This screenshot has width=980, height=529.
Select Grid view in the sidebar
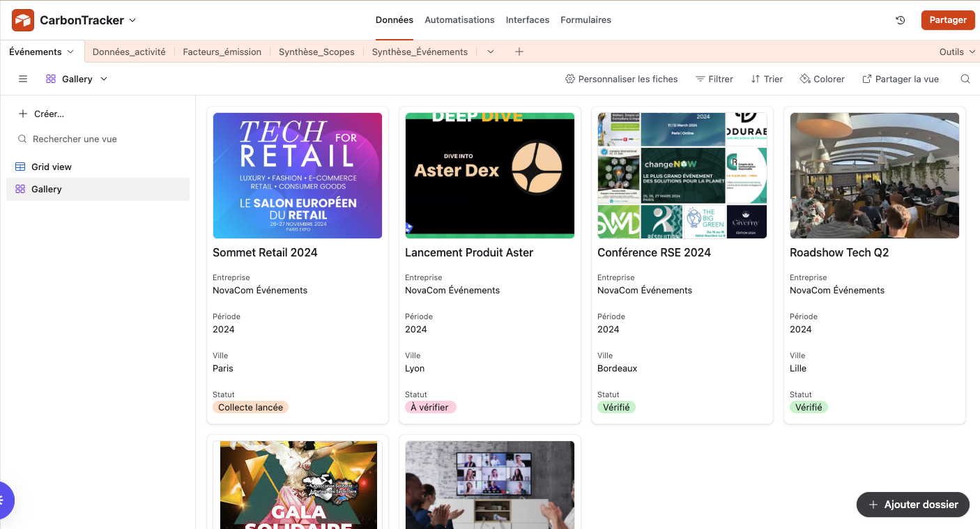pyautogui.click(x=51, y=167)
